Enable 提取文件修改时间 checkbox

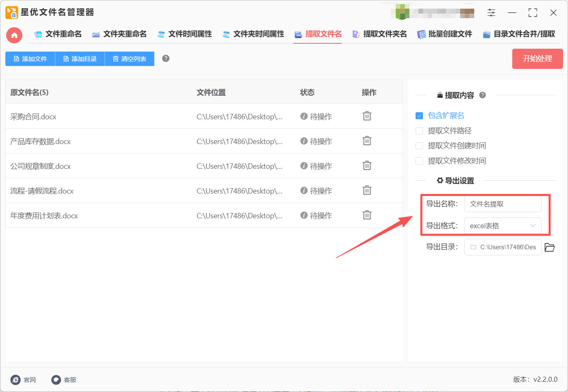coord(419,161)
